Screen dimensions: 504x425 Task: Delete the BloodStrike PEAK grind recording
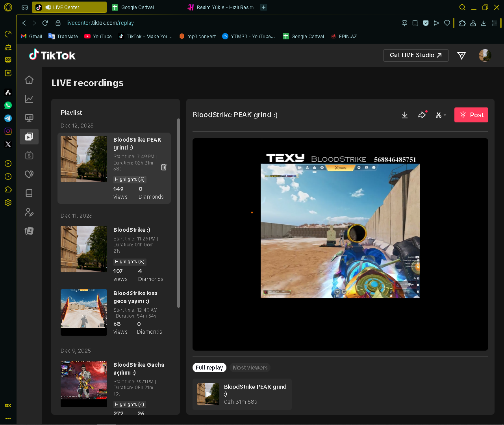pyautogui.click(x=164, y=167)
